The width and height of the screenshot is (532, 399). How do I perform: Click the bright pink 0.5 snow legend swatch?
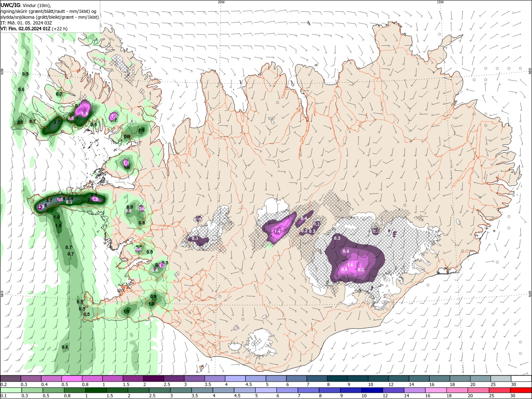point(71,379)
